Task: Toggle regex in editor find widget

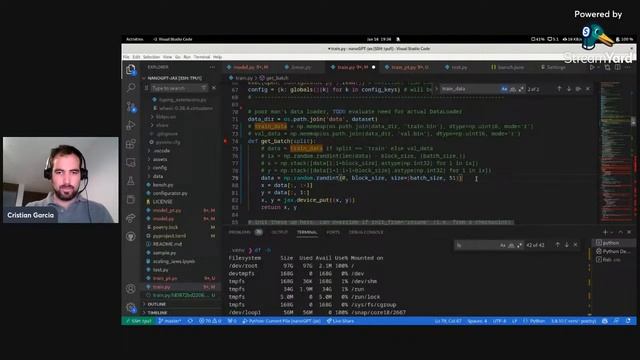Action: 521,89
